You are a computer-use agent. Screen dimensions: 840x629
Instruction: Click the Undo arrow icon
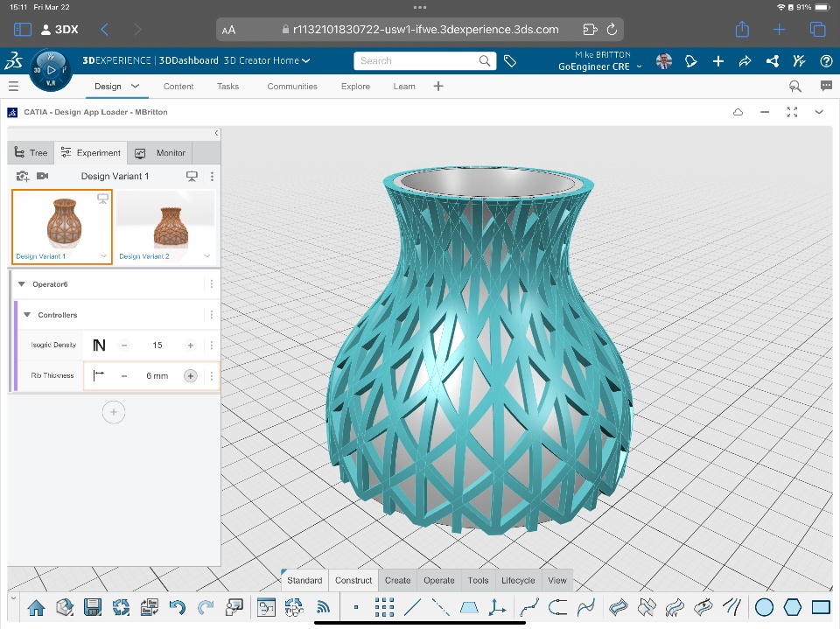[x=177, y=607]
